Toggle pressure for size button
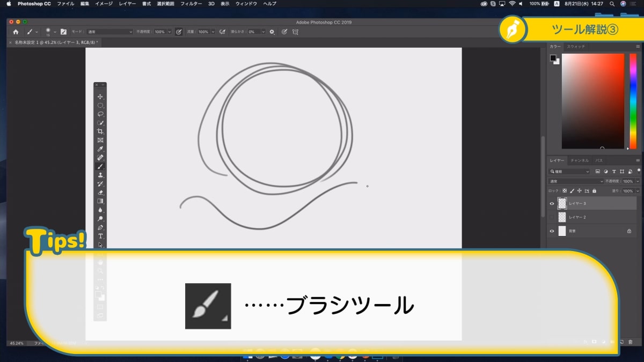Image resolution: width=644 pixels, height=362 pixels. coord(284,32)
